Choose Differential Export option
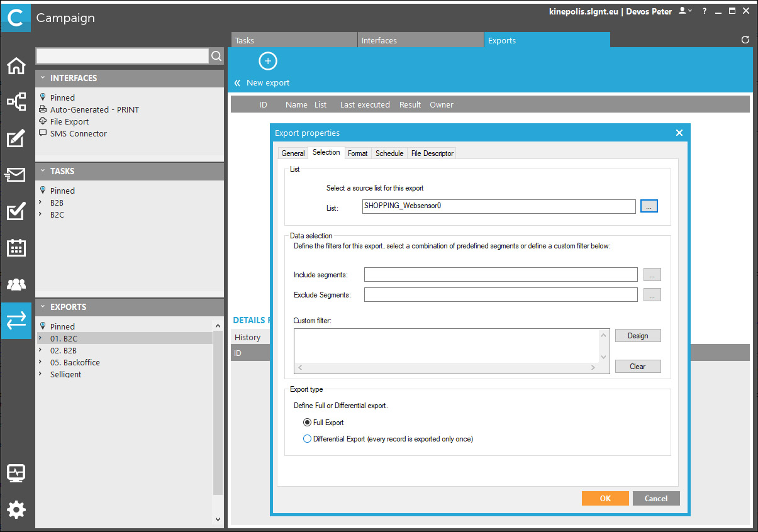Image resolution: width=758 pixels, height=532 pixels. click(308, 438)
